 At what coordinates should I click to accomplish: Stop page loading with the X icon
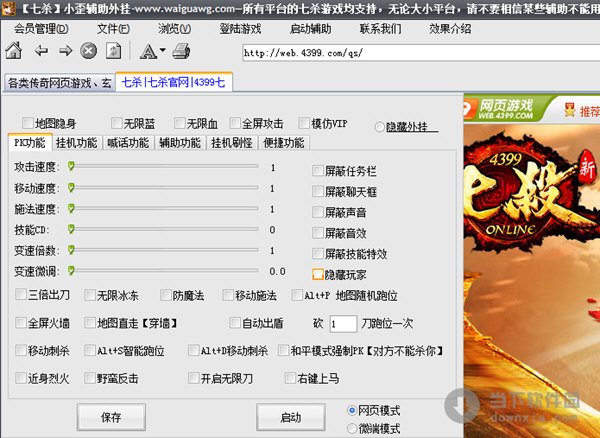tap(88, 50)
